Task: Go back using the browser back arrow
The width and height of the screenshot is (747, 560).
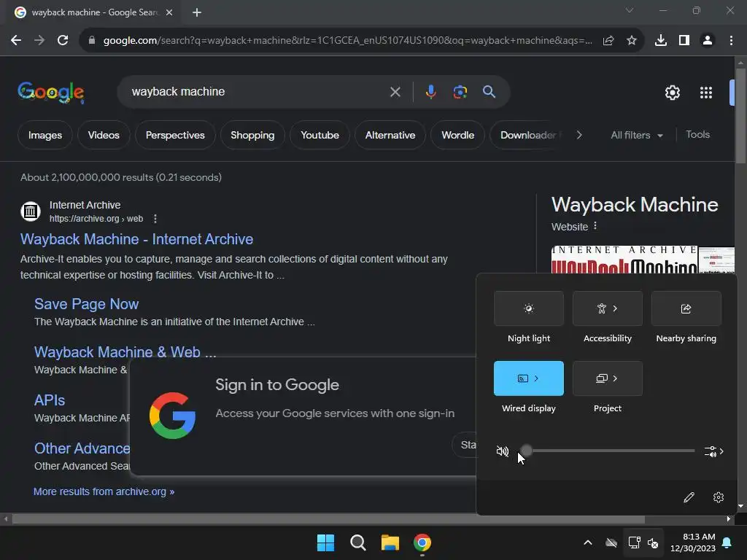Action: (x=16, y=41)
